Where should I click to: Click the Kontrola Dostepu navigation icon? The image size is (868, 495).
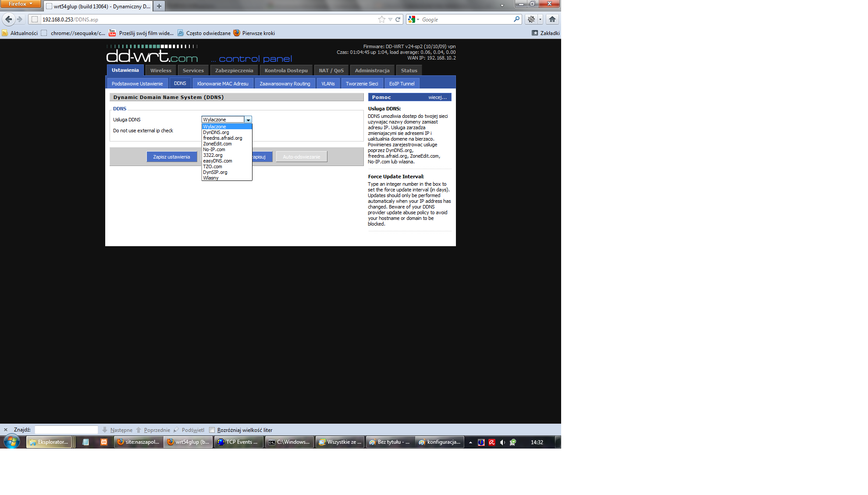(286, 70)
